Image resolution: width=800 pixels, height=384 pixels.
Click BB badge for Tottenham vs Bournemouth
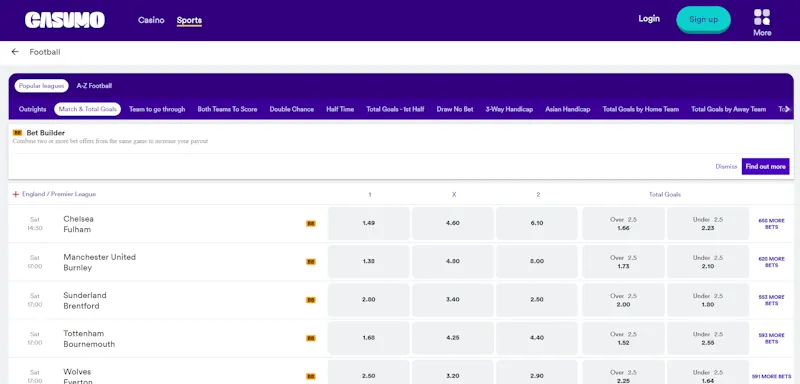[x=311, y=338]
